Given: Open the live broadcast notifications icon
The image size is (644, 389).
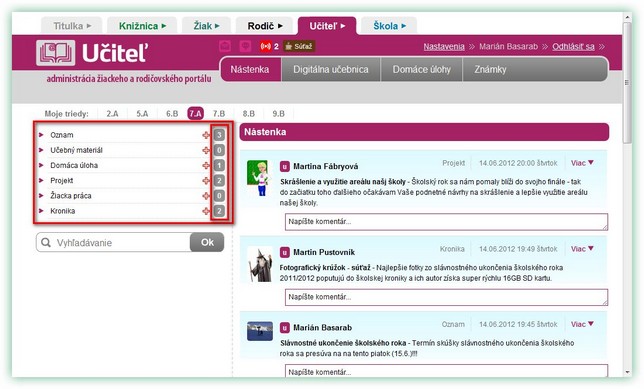Looking at the screenshot, I should 266,46.
